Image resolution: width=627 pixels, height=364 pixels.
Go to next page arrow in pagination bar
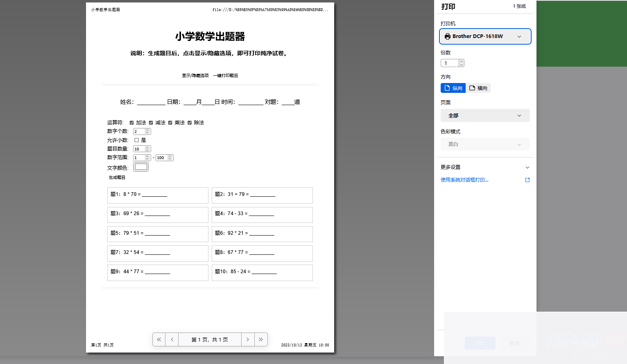[248, 339]
